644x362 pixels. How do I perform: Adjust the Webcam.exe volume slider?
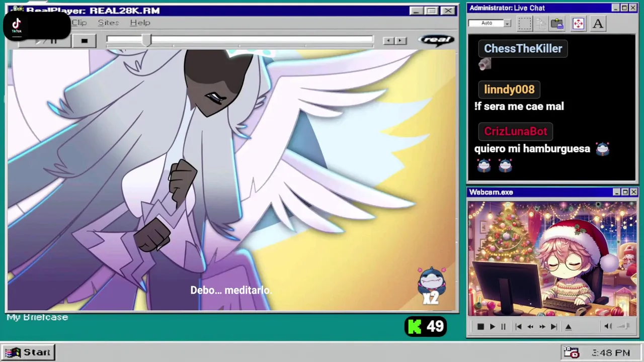[623, 327]
